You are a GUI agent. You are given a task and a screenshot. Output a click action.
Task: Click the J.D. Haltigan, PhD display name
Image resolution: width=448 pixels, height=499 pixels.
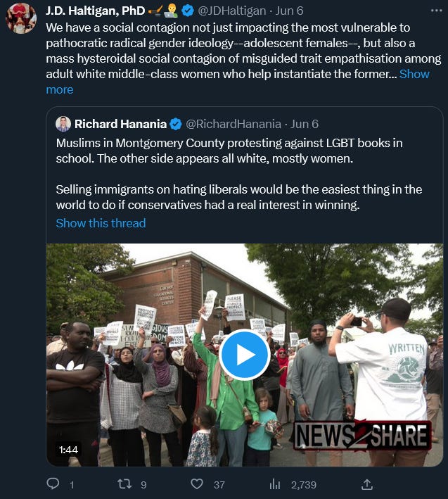(x=96, y=11)
